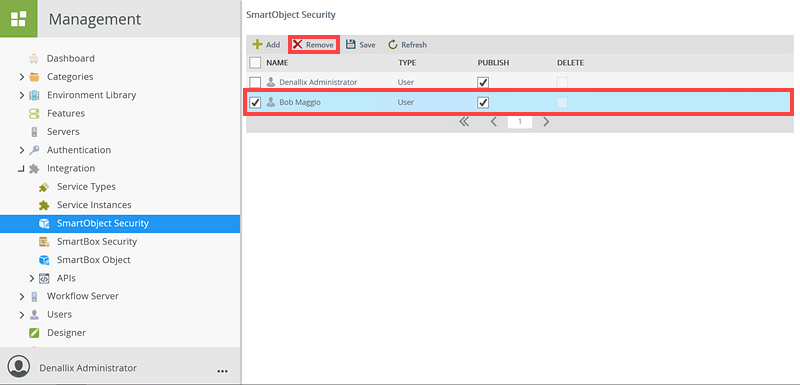This screenshot has height=385, width=800.
Task: Click the Refresh arrow icon
Action: [x=392, y=45]
